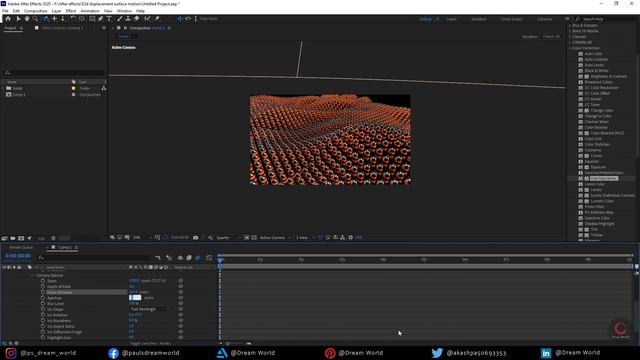Toggle Frame Blending in the timeline
This screenshot has width=640, height=360.
189,258
